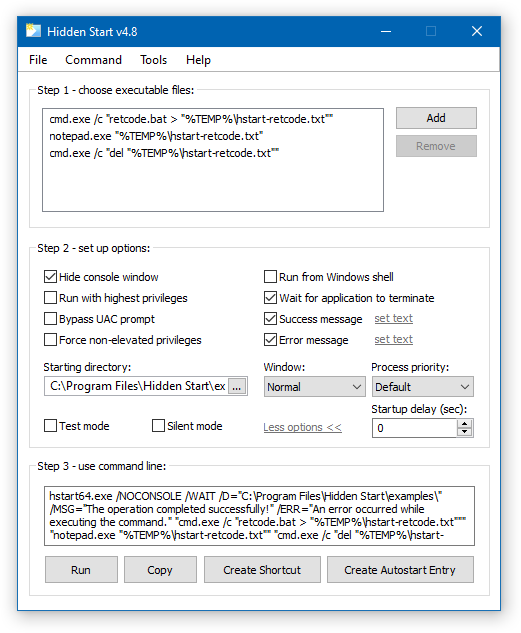Viewport: 521px width, 633px height.
Task: Click inside the Startup delay field
Action: (x=414, y=428)
